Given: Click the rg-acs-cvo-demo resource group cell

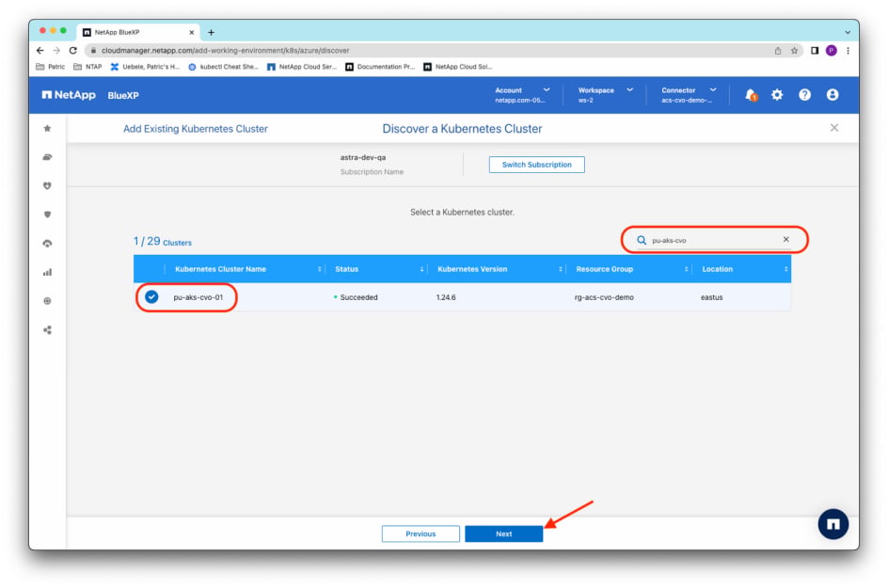Looking at the screenshot, I should 604,297.
